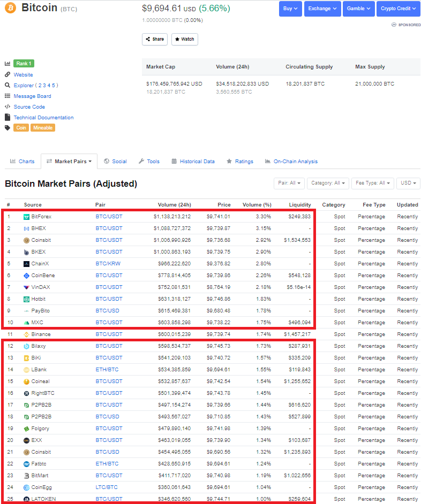Click the CoinBene exchange logo icon
Screen dimensions: 421x504
[x=26, y=276]
